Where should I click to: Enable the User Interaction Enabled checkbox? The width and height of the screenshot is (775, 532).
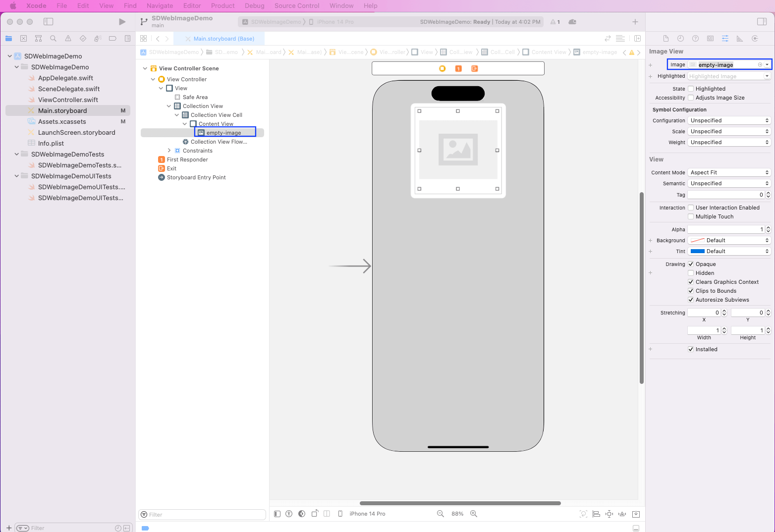coord(691,208)
